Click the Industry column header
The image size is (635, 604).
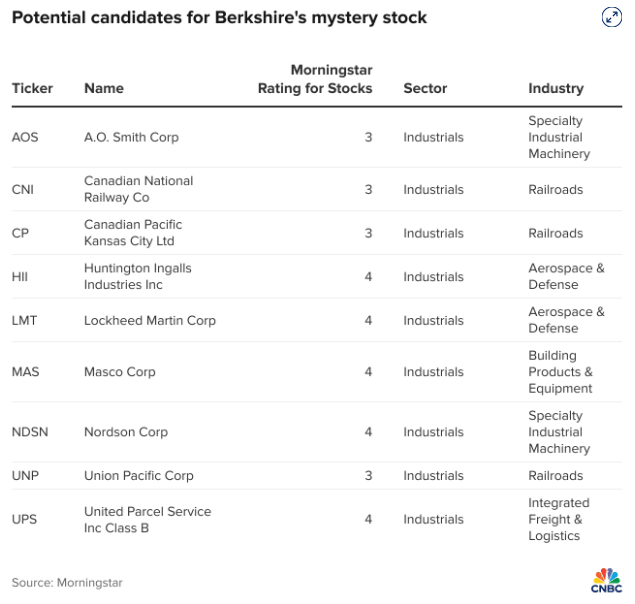pos(556,88)
